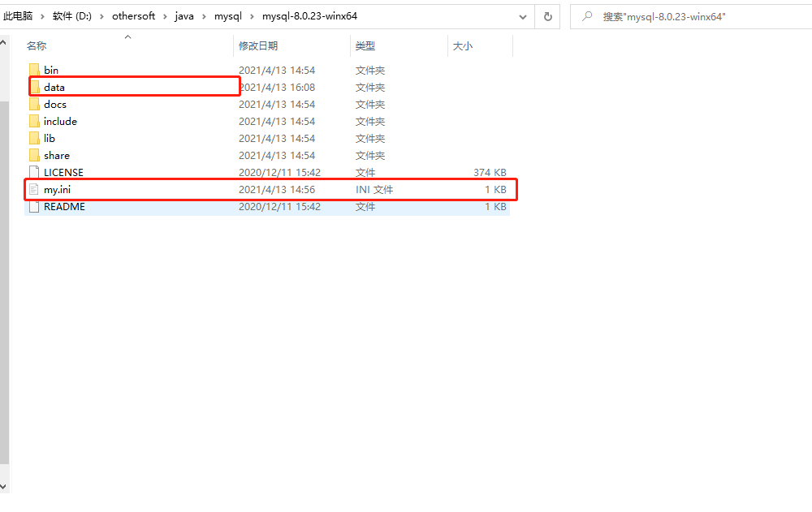Open the address bar history dropdown

[x=522, y=17]
